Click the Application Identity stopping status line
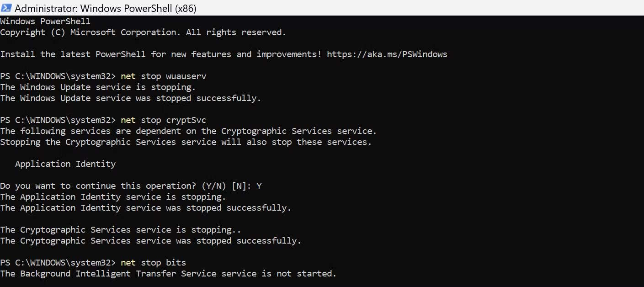The height and width of the screenshot is (287, 644). 112,197
